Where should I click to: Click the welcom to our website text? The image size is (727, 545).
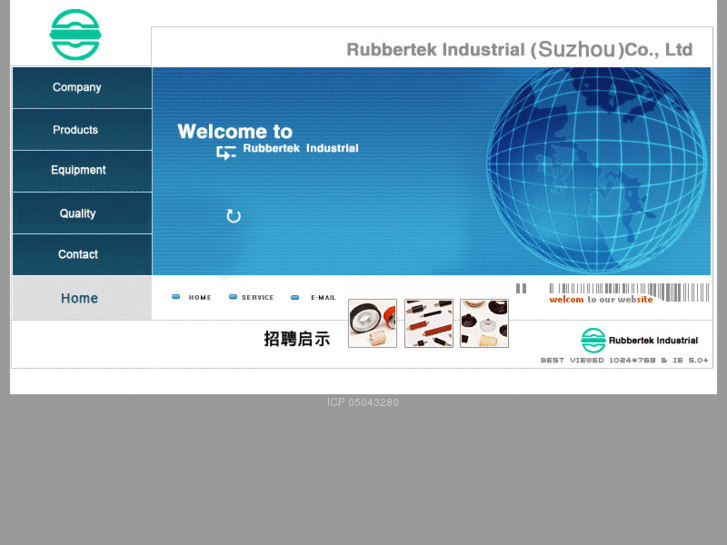[601, 300]
